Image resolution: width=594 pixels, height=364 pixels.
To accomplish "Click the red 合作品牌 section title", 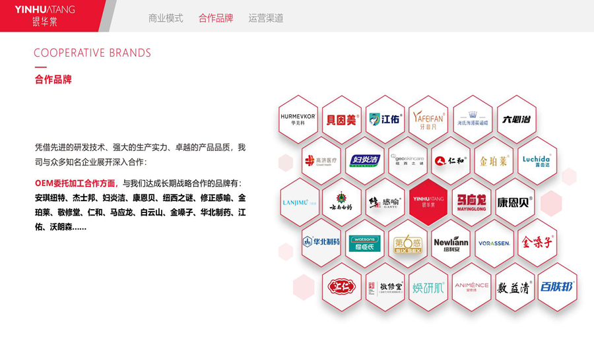I will (x=53, y=79).
